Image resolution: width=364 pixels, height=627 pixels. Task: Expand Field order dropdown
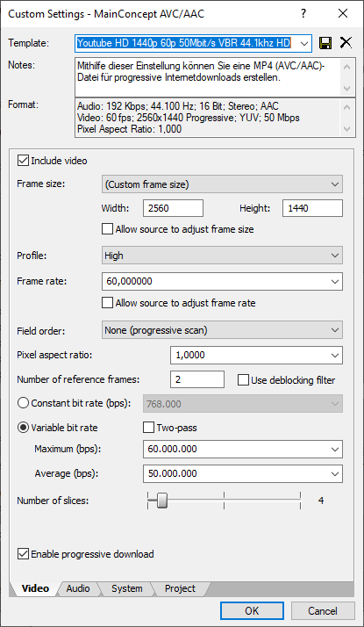coord(222,330)
